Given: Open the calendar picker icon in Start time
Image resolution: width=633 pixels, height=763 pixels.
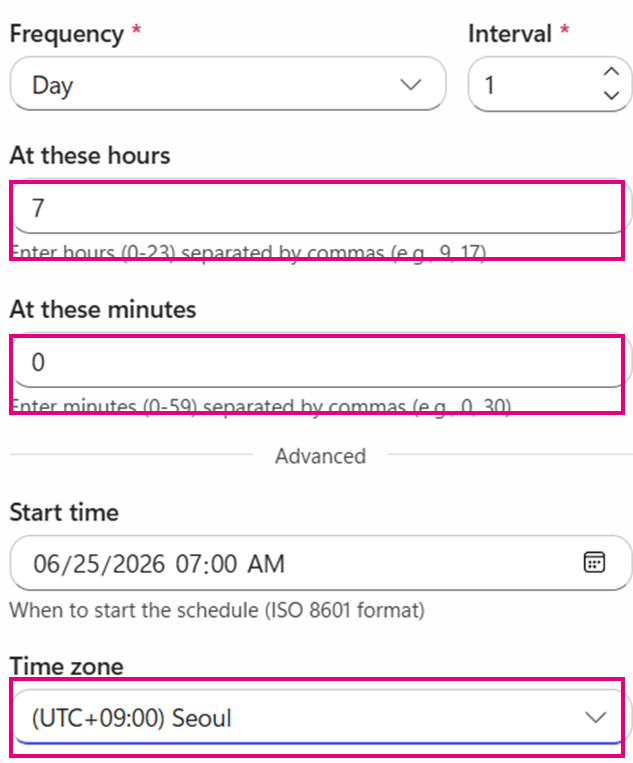Looking at the screenshot, I should point(594,563).
